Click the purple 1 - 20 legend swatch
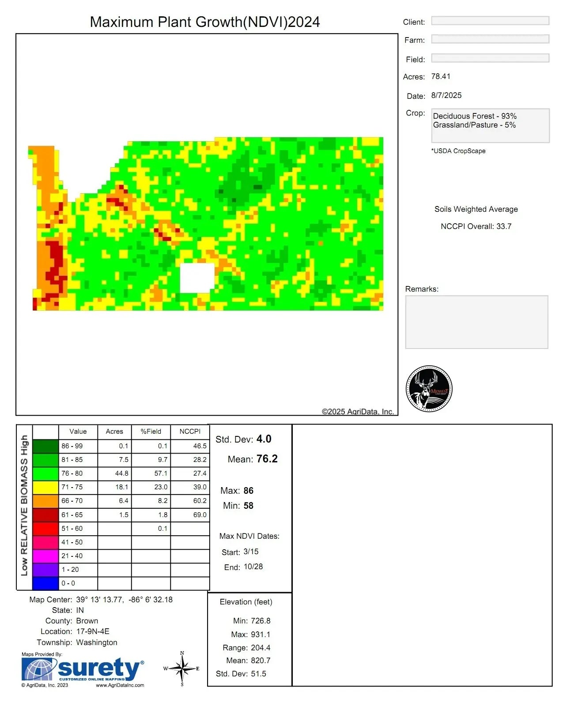563x728 pixels. pyautogui.click(x=45, y=570)
